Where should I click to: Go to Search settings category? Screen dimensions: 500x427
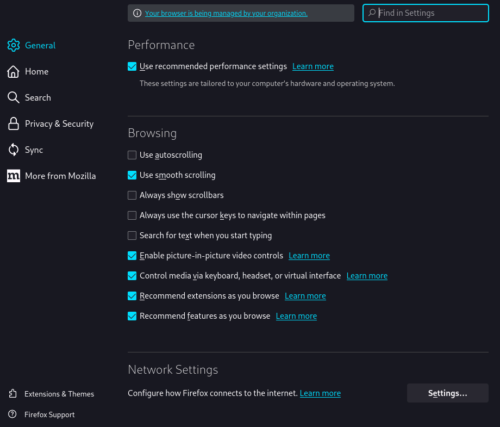click(x=29, y=98)
